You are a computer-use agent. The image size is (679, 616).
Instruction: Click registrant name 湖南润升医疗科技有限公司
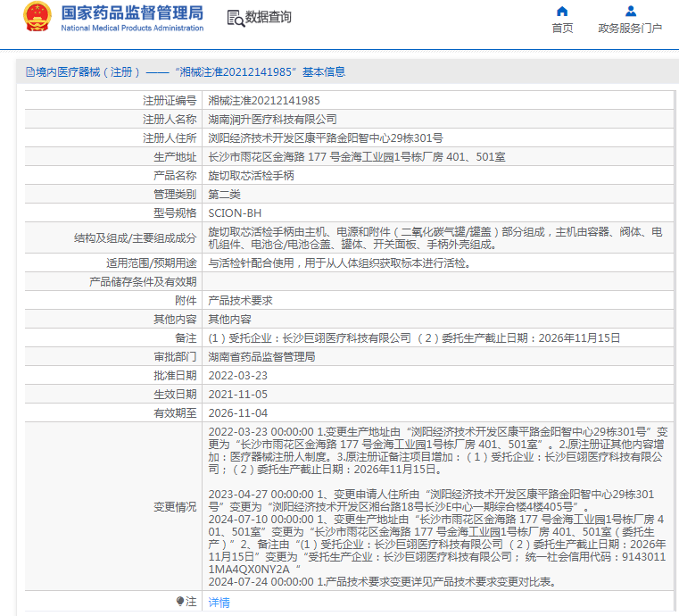[x=272, y=119]
